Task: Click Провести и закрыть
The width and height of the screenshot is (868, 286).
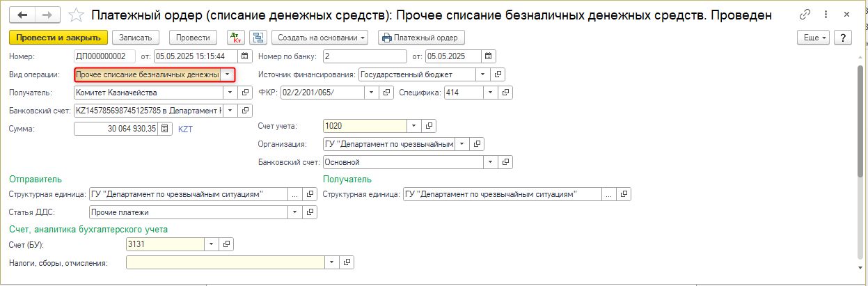Action: [x=58, y=38]
